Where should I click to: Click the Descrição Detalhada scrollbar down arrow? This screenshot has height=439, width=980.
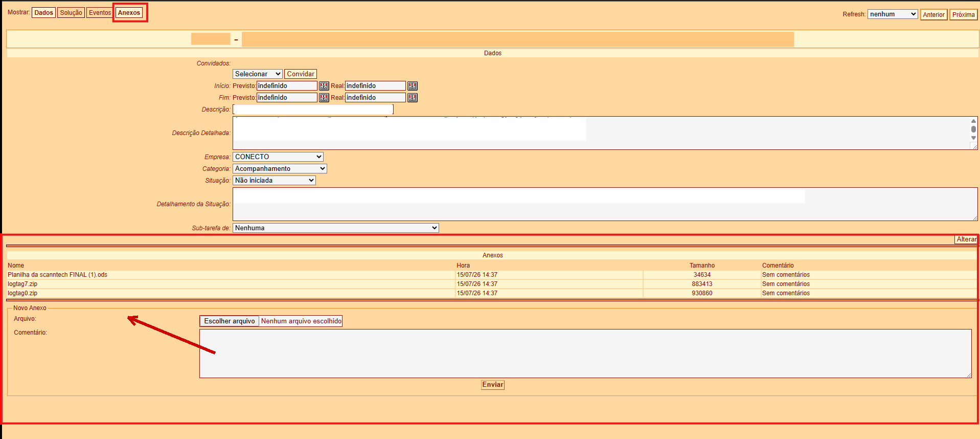point(973,138)
